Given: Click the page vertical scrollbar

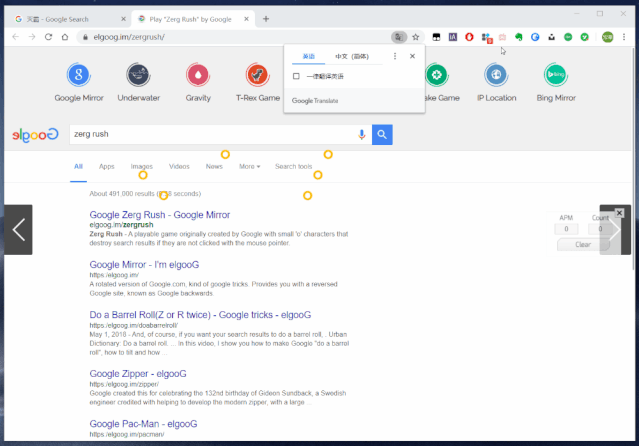Looking at the screenshot, I should (x=632, y=159).
